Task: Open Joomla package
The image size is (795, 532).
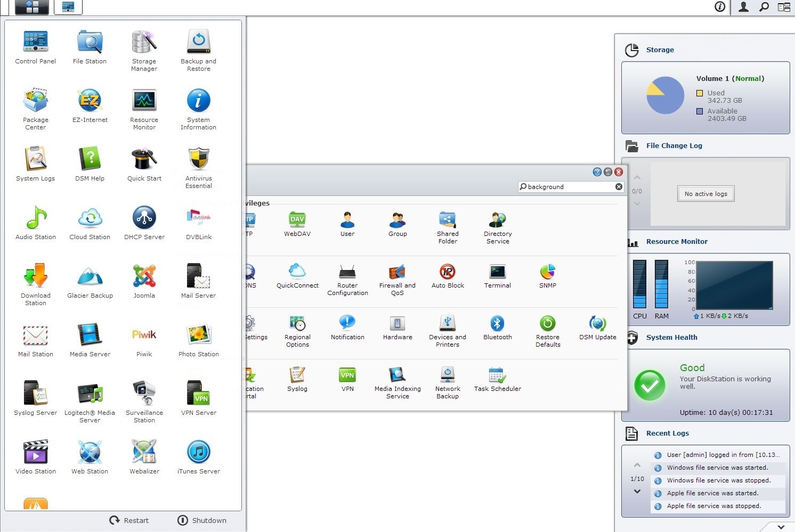Action: 144,281
